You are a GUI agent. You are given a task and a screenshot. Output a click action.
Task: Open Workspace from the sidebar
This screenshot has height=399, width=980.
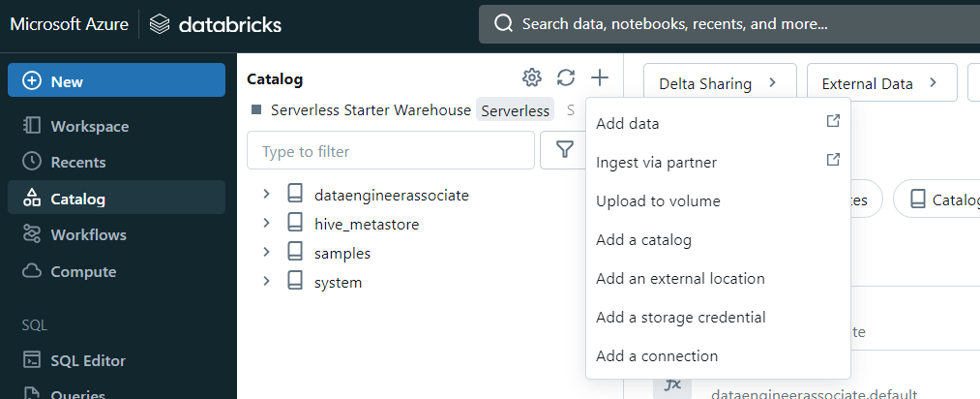(x=89, y=126)
